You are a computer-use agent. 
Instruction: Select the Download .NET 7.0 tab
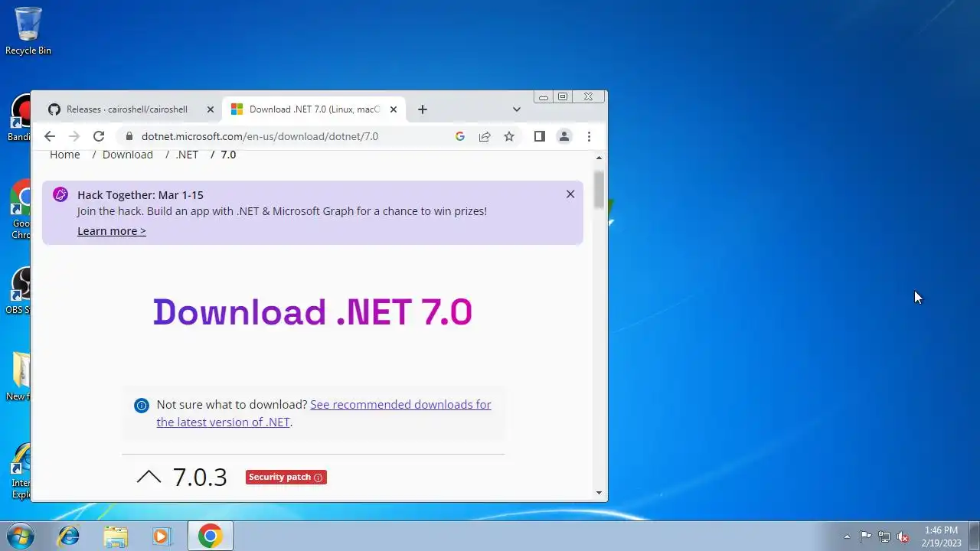click(x=314, y=109)
